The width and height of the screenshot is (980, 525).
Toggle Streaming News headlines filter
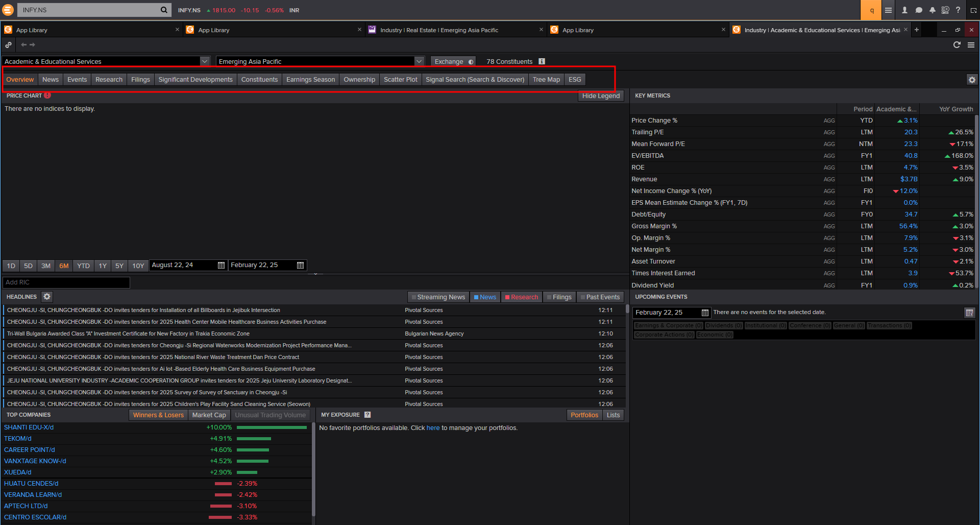pos(438,297)
